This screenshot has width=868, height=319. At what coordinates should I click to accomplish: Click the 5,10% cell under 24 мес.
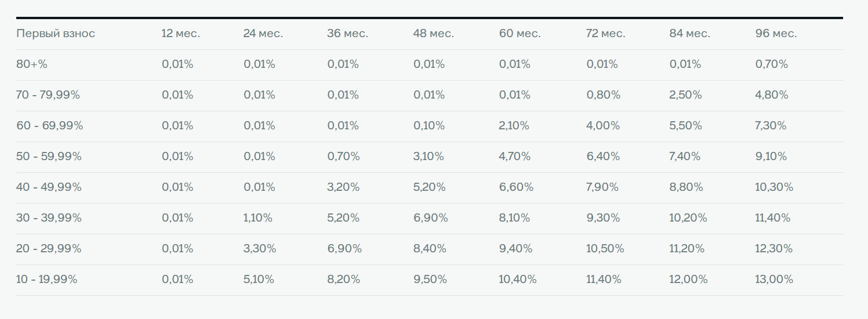259,280
